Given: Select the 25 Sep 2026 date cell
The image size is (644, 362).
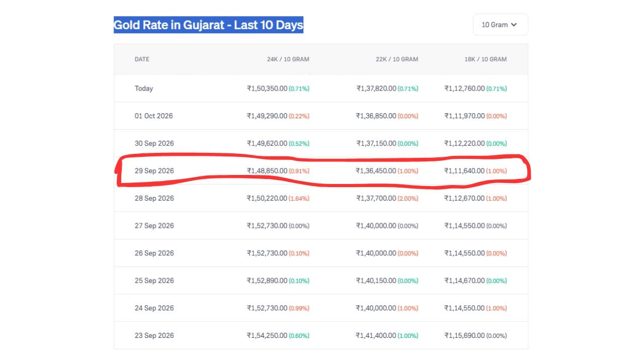Looking at the screenshot, I should tap(154, 281).
